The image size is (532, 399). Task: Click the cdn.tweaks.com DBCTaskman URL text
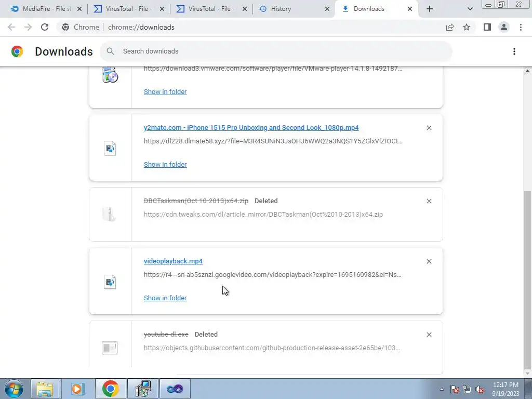pyautogui.click(x=263, y=215)
